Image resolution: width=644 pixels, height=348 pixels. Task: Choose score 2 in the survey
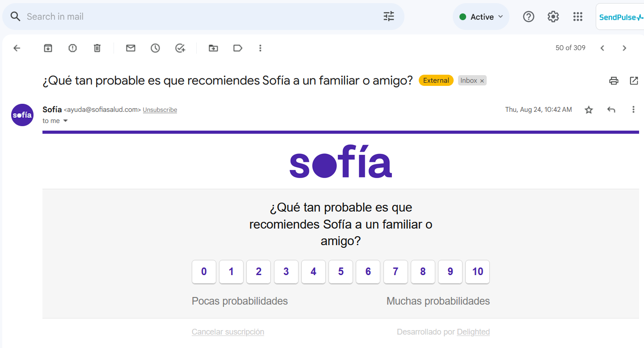click(258, 272)
